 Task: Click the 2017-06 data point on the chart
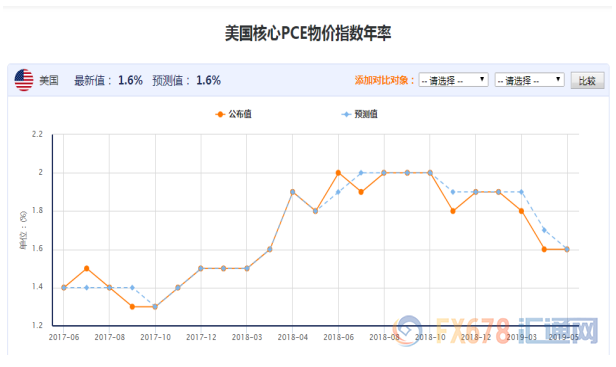coord(64,288)
